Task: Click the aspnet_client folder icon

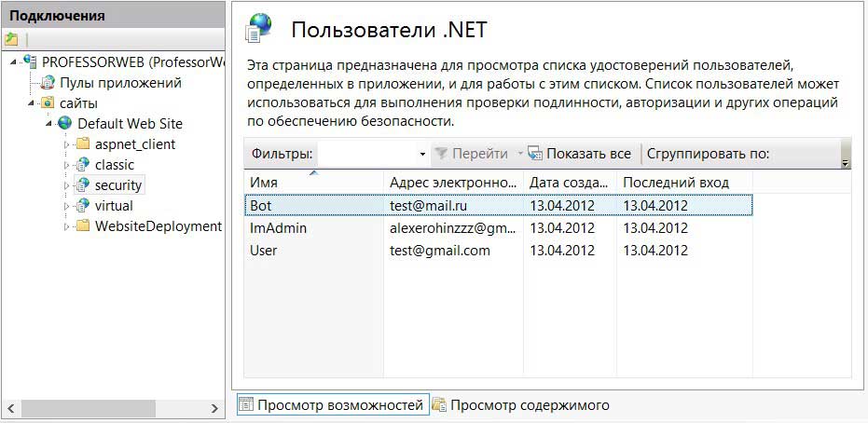Action: click(82, 143)
